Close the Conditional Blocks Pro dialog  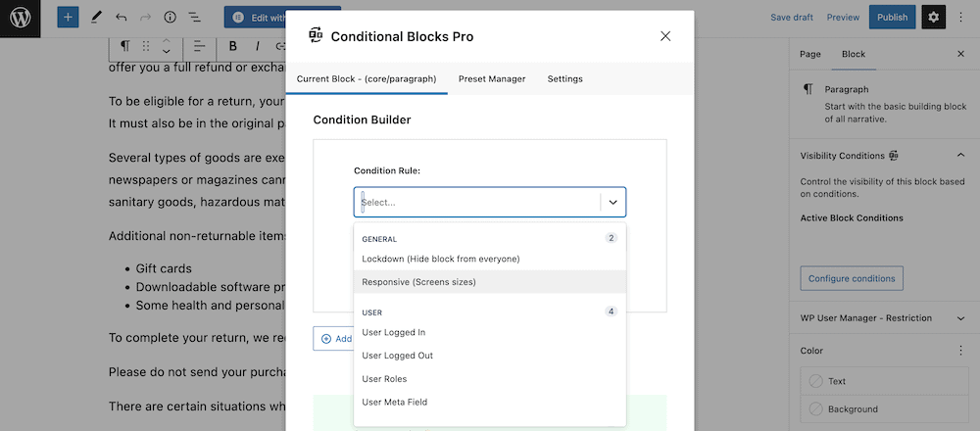(665, 36)
